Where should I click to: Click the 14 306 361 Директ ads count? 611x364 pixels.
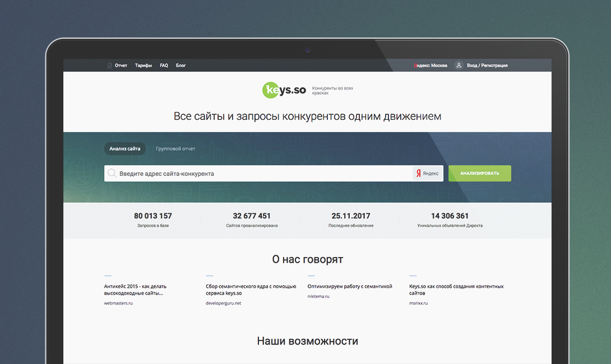click(450, 216)
